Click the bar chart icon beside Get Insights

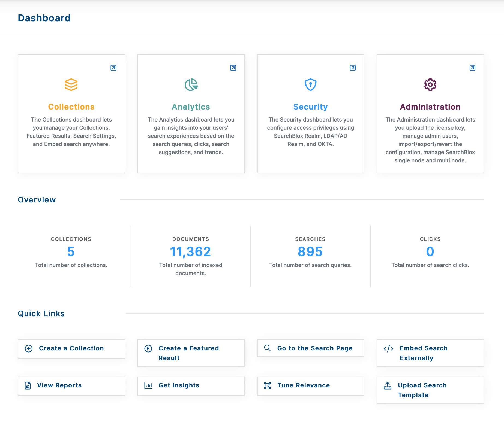[x=148, y=385]
